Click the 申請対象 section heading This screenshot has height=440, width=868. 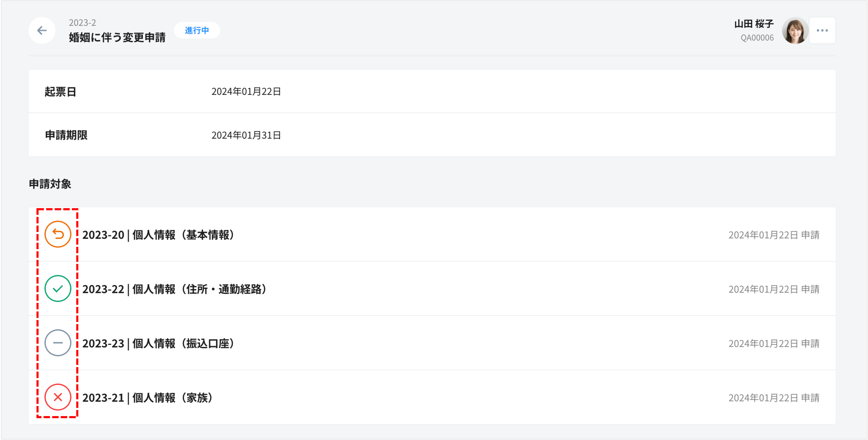coord(50,184)
